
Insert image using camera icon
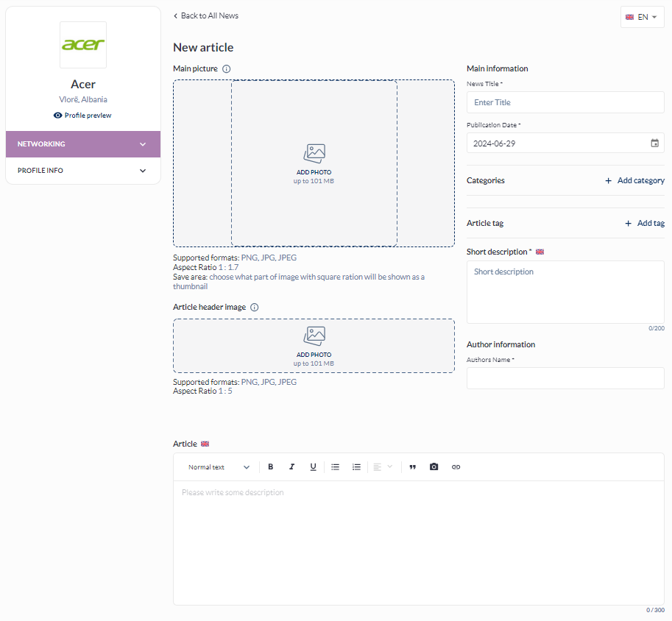tap(434, 467)
